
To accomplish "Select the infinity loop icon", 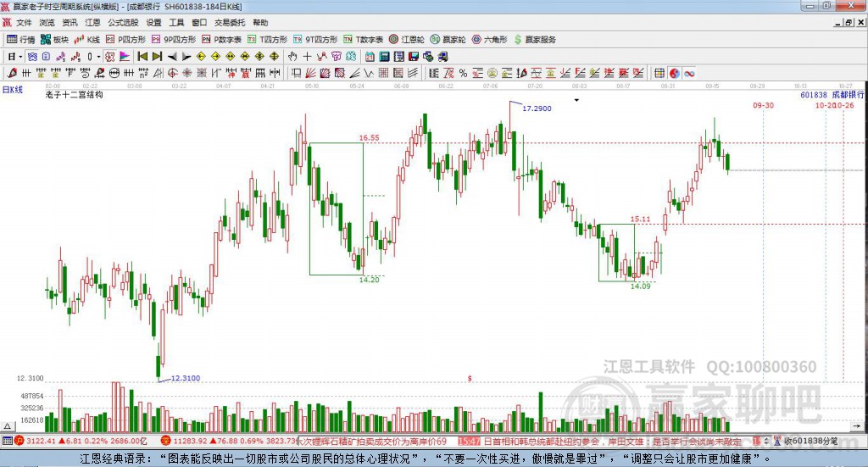I will tap(689, 73).
